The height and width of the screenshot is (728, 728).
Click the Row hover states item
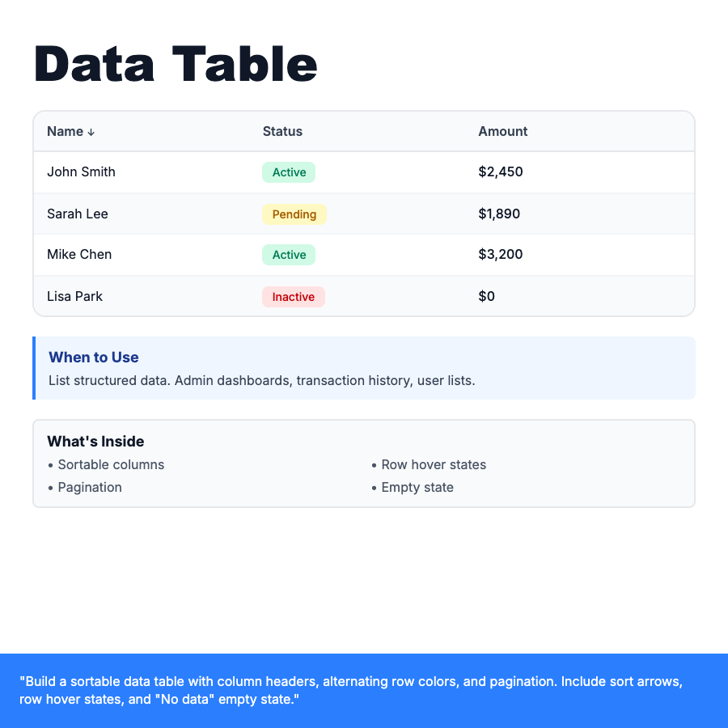(434, 465)
